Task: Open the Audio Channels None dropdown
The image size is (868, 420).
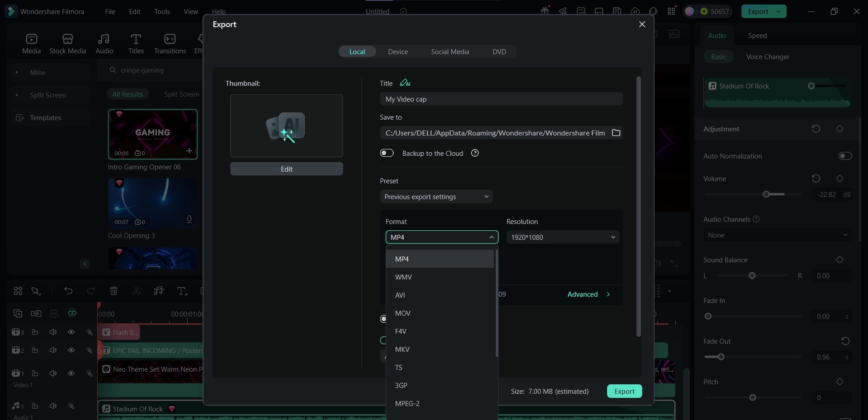Action: (778, 235)
